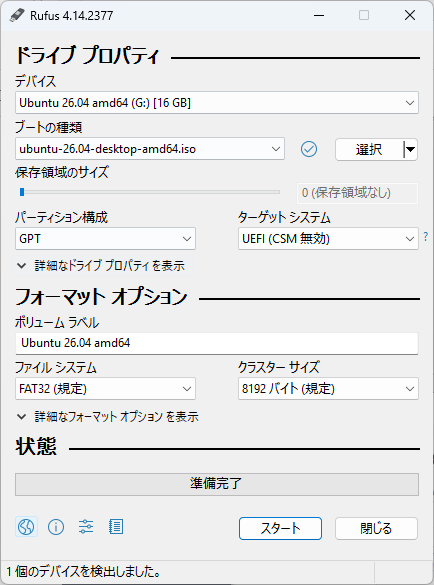Expand 詳細なドライブ プロパティを表示

pos(102,266)
